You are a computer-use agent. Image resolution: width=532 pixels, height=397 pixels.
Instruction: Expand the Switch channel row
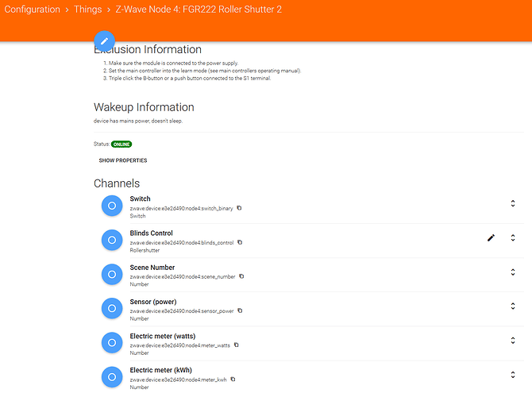(513, 203)
